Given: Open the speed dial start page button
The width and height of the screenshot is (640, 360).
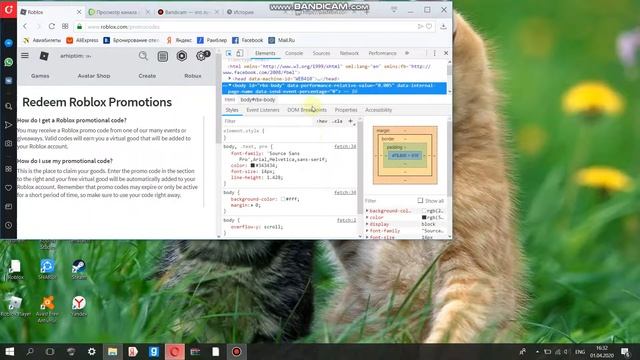Looking at the screenshot, I should tap(65, 27).
